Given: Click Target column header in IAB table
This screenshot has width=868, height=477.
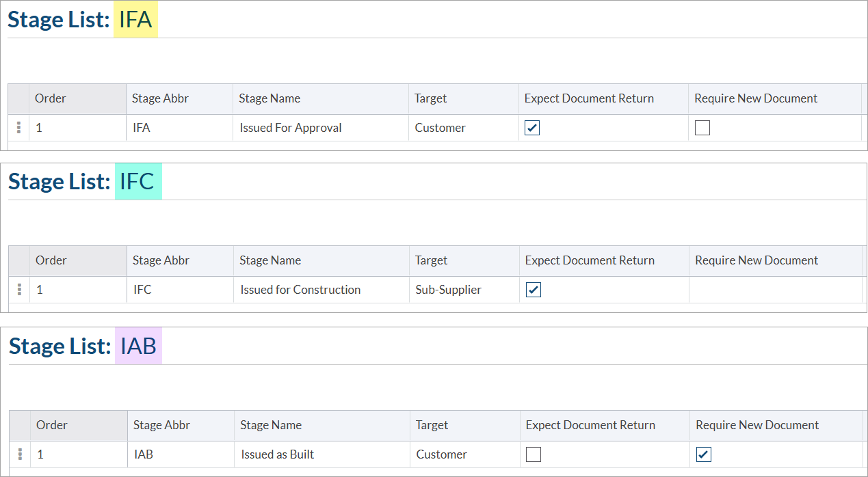Looking at the screenshot, I should pyautogui.click(x=432, y=425).
